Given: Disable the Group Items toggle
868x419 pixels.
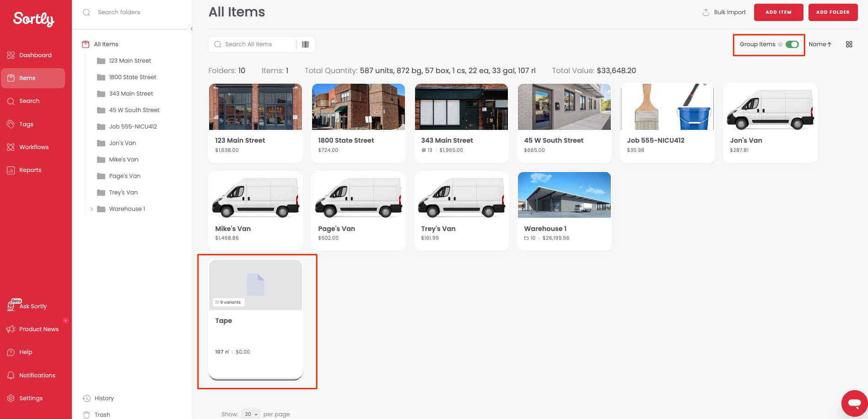Looking at the screenshot, I should point(792,44).
